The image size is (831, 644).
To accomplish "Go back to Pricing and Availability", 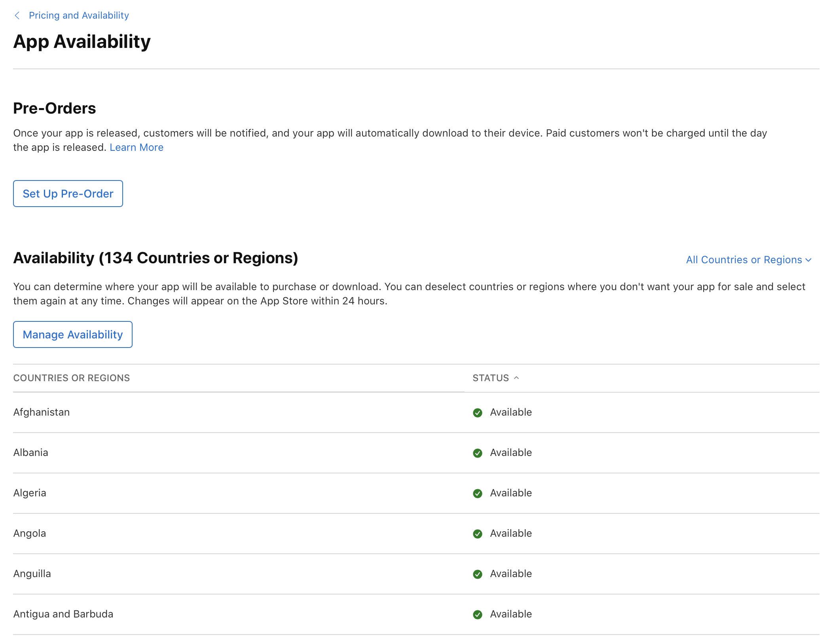I will click(x=78, y=15).
